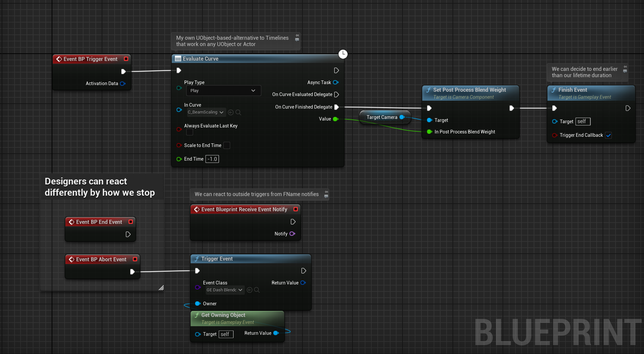
Task: Click the Target Camera variable output pin
Action: 402,117
